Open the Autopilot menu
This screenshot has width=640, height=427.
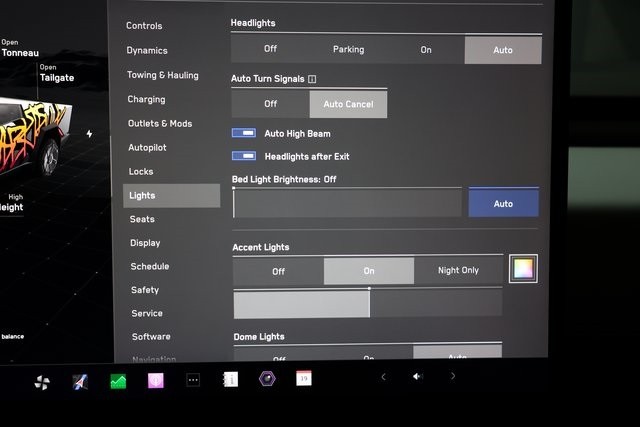[147, 147]
